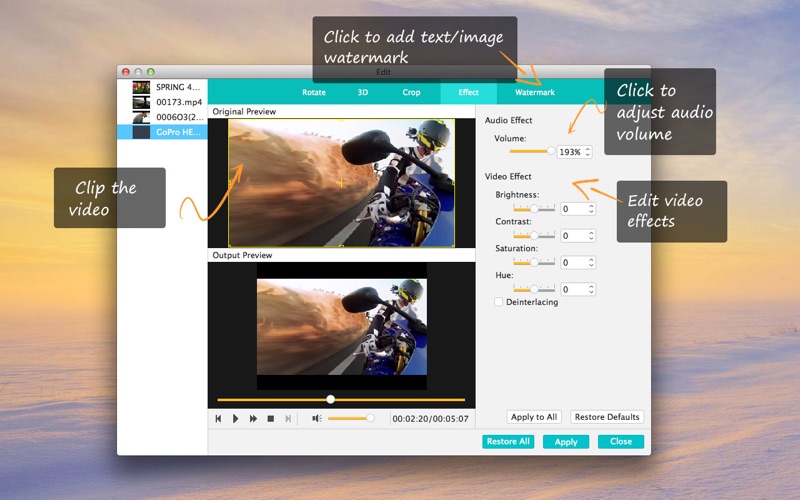Select GoPro HE... file in list
Image resolution: width=800 pixels, height=500 pixels.
[x=162, y=132]
